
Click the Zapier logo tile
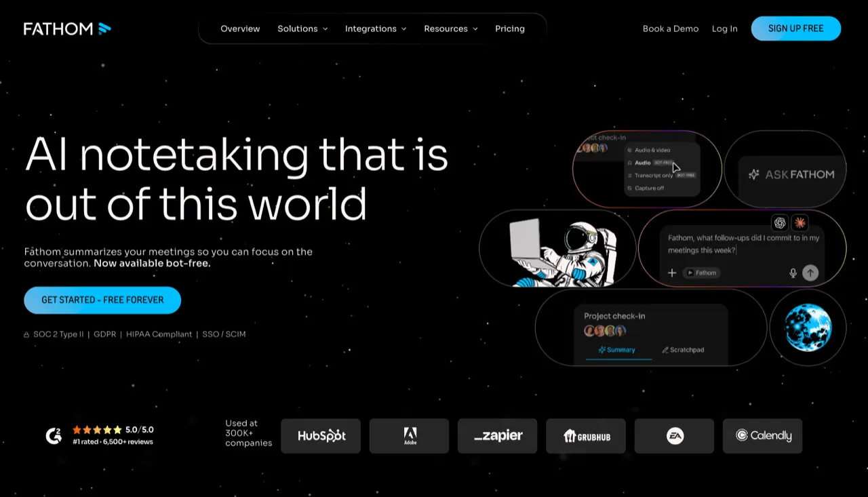click(498, 436)
